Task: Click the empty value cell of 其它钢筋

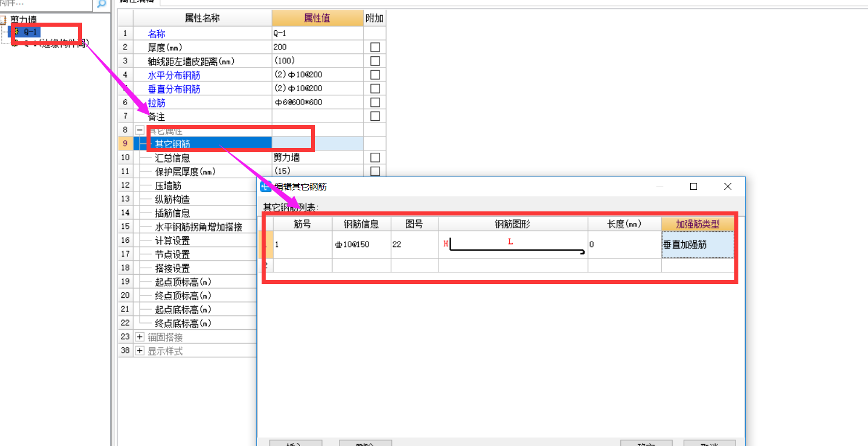Action: (x=317, y=143)
